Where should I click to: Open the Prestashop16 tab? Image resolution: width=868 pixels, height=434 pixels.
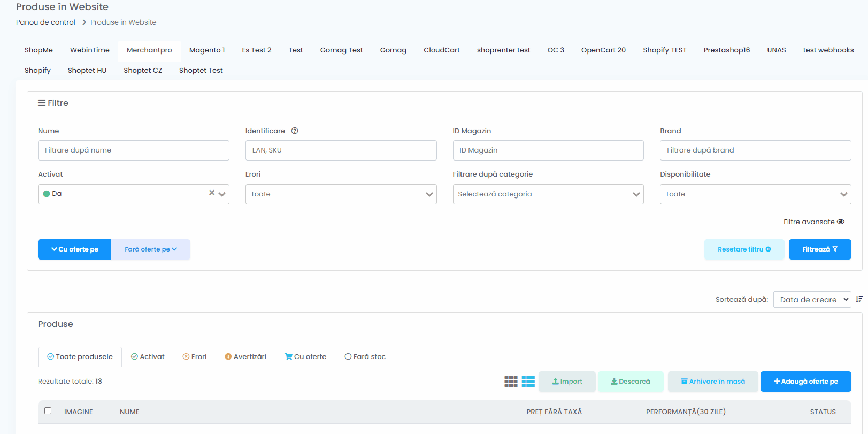coord(727,50)
